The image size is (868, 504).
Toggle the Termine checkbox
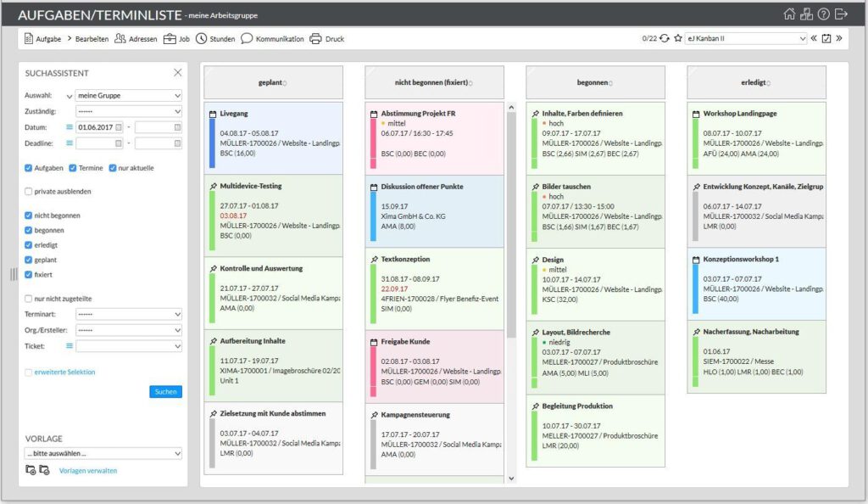(x=73, y=168)
